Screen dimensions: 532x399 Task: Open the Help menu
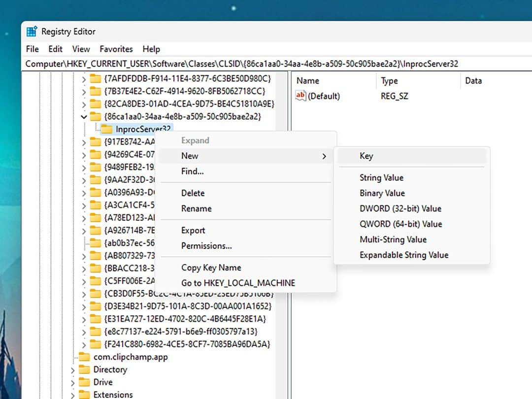click(x=151, y=49)
